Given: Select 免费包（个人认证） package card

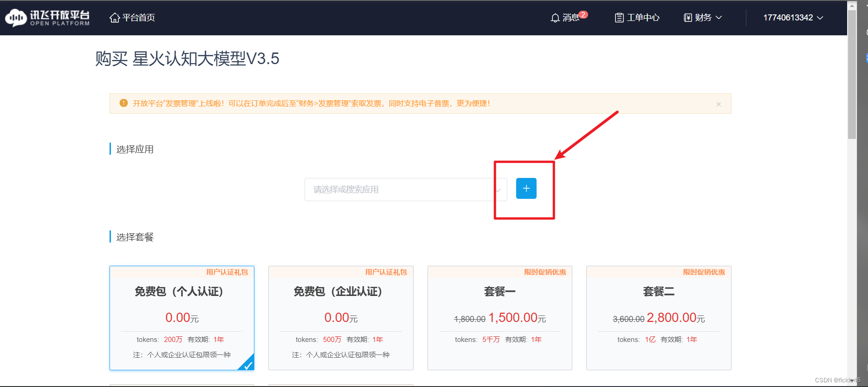Looking at the screenshot, I should click(182, 318).
